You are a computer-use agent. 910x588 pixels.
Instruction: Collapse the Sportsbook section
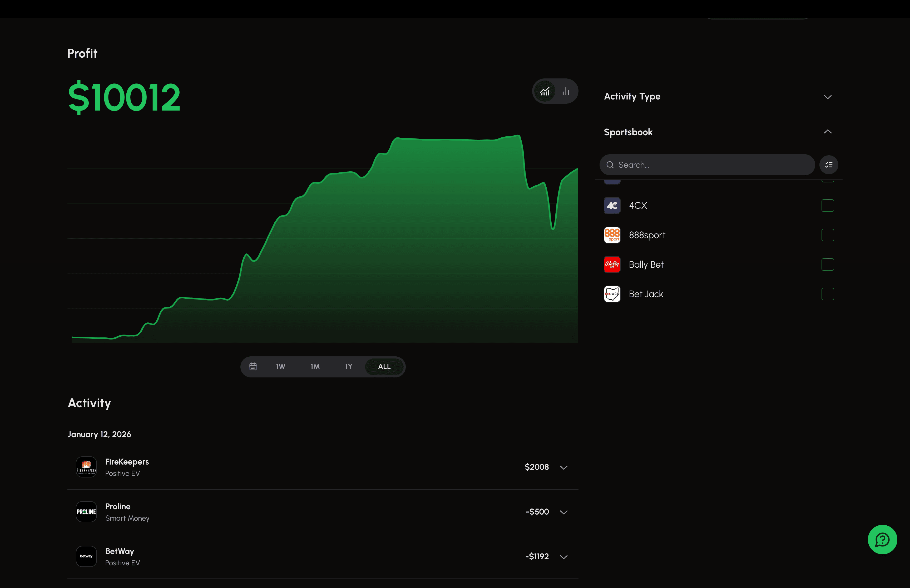828,131
